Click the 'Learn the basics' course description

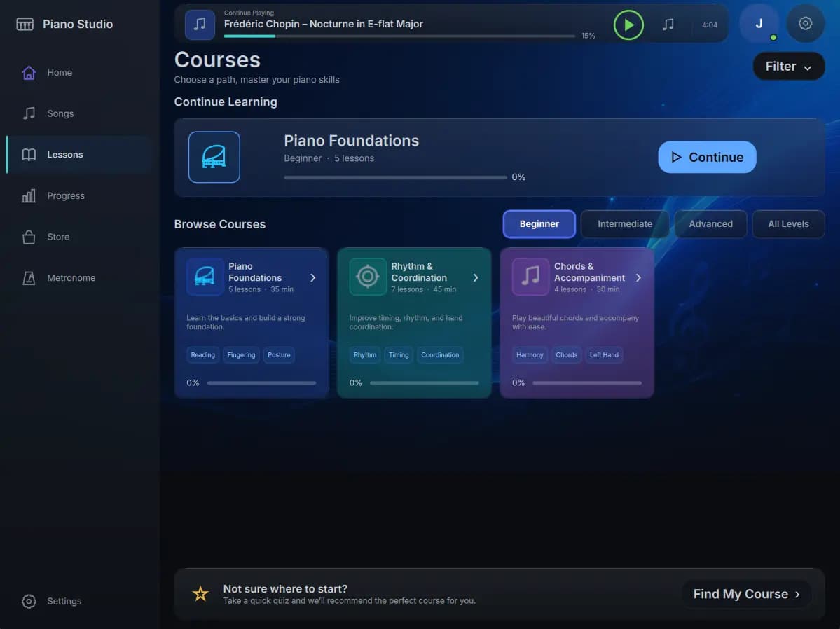click(245, 322)
